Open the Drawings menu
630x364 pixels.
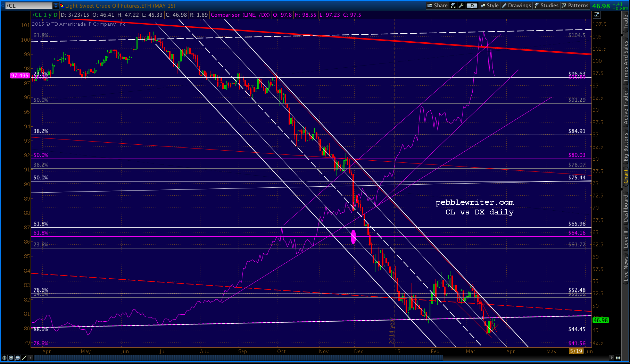(x=516, y=6)
